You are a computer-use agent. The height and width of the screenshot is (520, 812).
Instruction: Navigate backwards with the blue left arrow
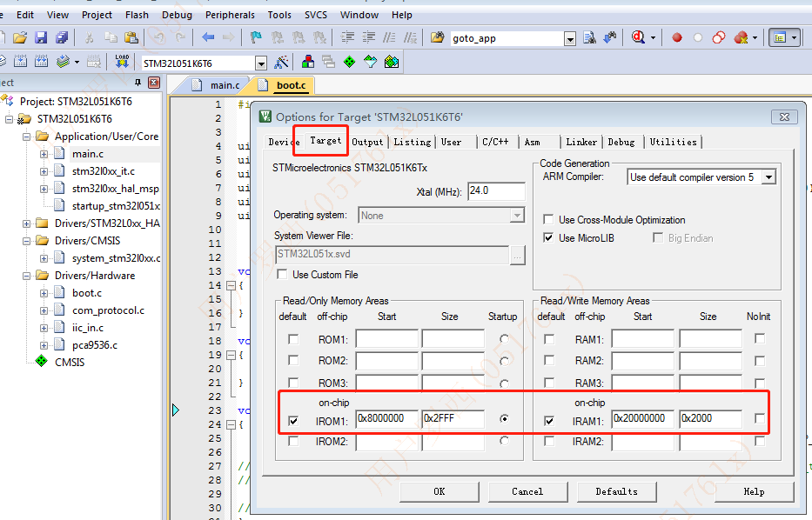[x=208, y=37]
